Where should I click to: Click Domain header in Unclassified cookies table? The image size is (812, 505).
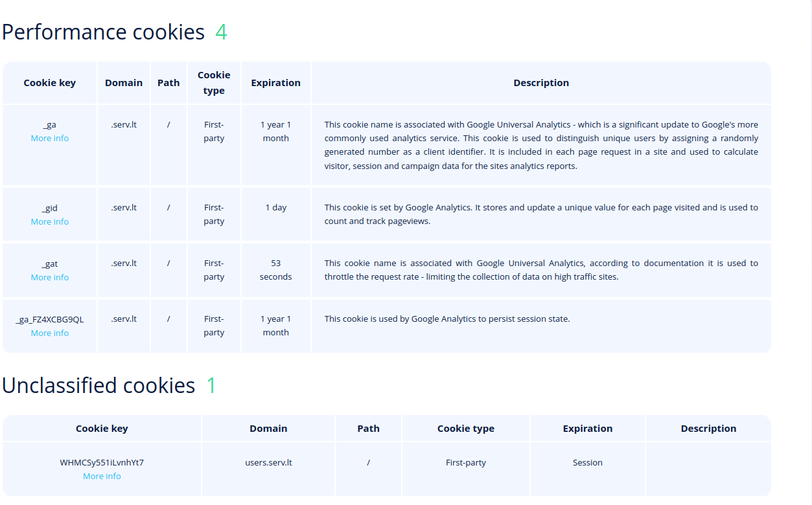(x=268, y=429)
